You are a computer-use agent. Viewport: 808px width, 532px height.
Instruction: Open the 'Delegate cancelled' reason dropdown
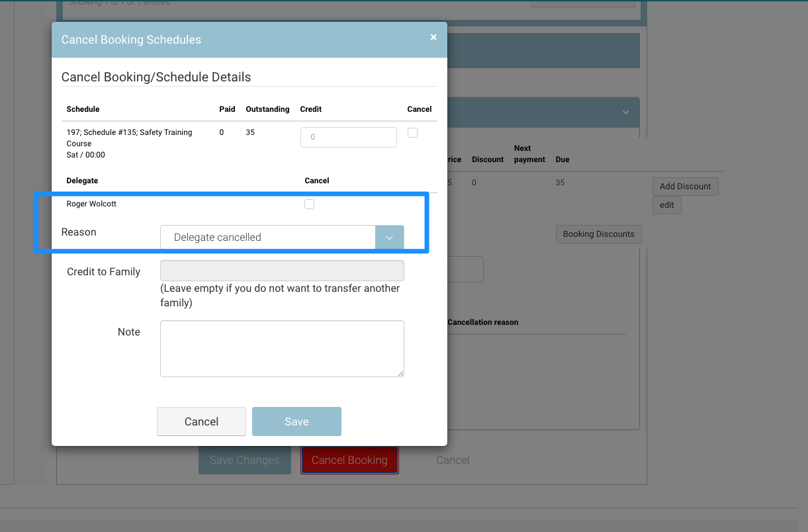[268, 238]
